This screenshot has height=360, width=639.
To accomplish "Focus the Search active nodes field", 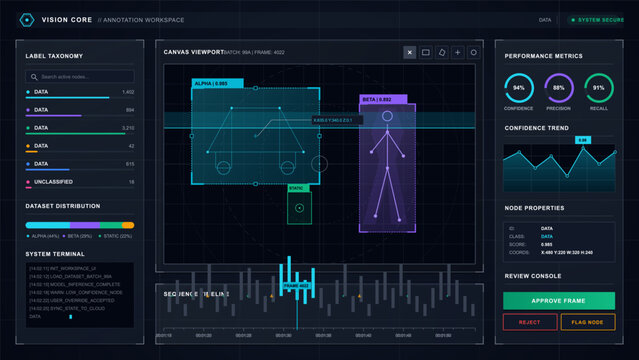I will [x=80, y=77].
